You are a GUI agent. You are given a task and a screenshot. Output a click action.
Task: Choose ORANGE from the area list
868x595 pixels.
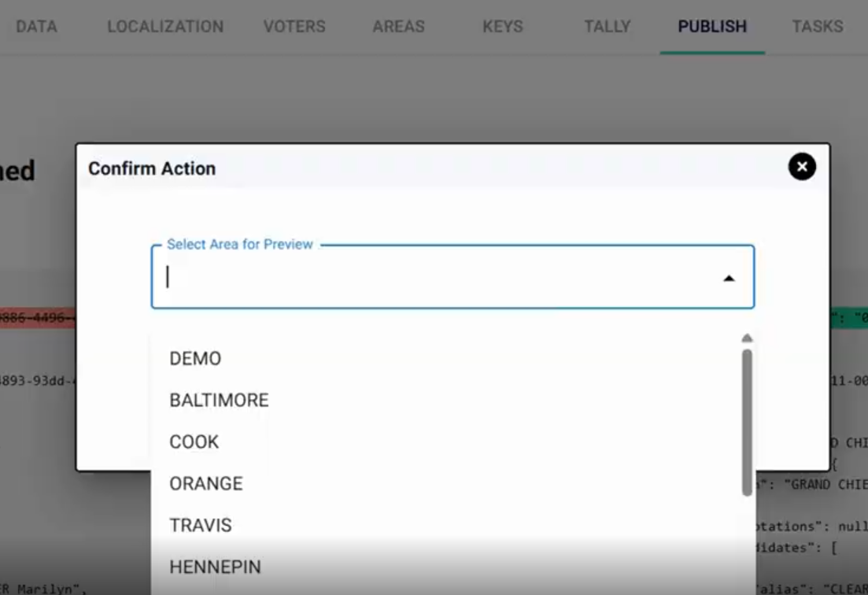point(445,484)
